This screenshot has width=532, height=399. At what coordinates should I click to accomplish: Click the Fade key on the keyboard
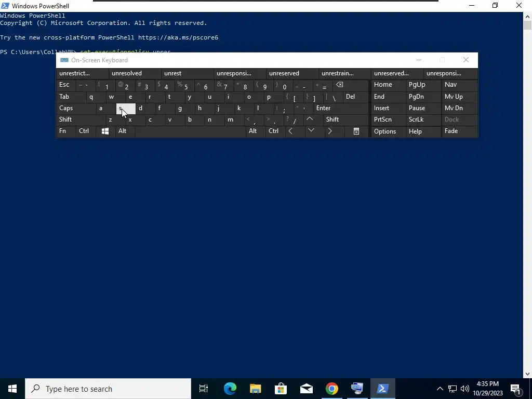pyautogui.click(x=459, y=131)
